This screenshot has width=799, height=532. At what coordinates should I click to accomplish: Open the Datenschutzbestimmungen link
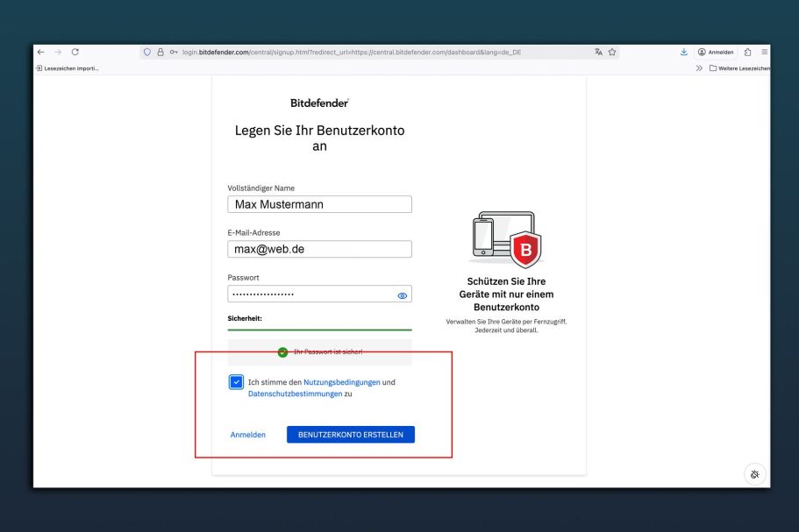tap(295, 394)
